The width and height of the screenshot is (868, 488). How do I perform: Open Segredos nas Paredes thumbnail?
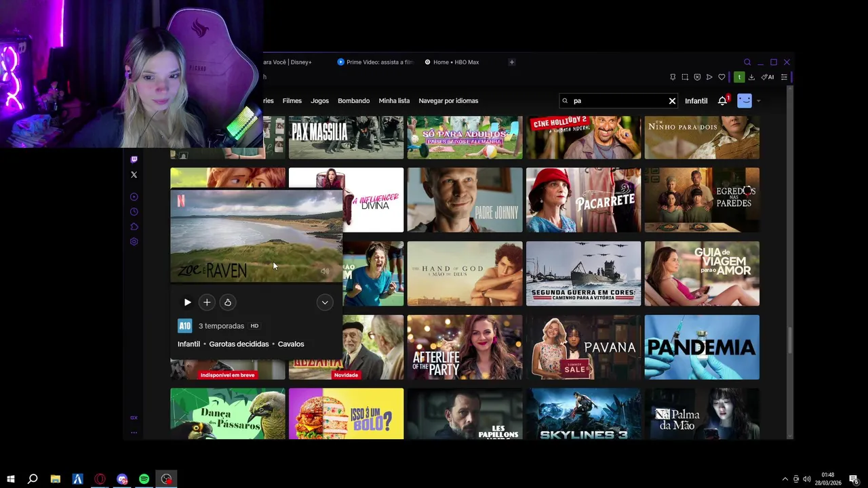pos(702,200)
